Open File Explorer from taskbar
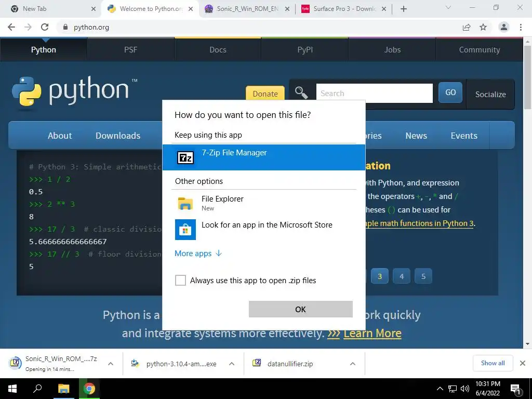Screen dimensions: 532x399 click(x=63, y=389)
